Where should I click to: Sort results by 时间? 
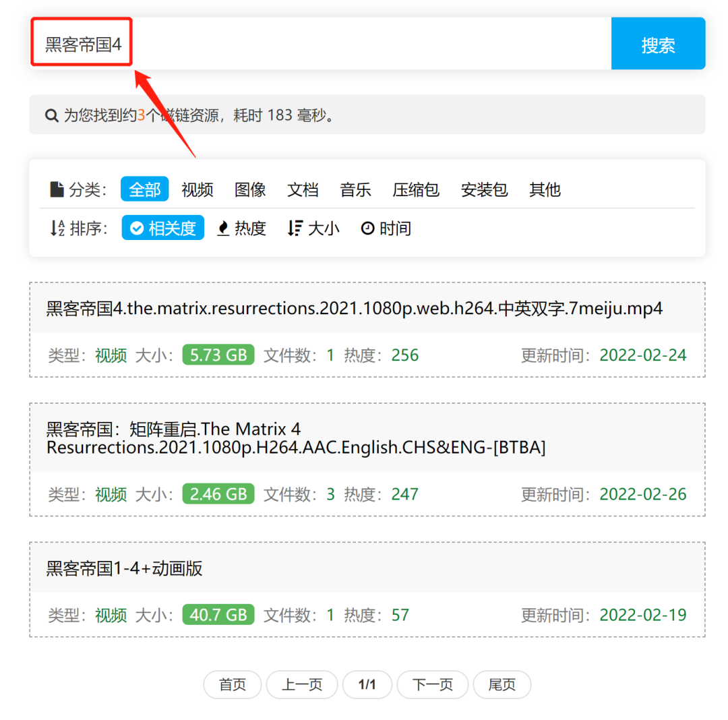pyautogui.click(x=386, y=228)
